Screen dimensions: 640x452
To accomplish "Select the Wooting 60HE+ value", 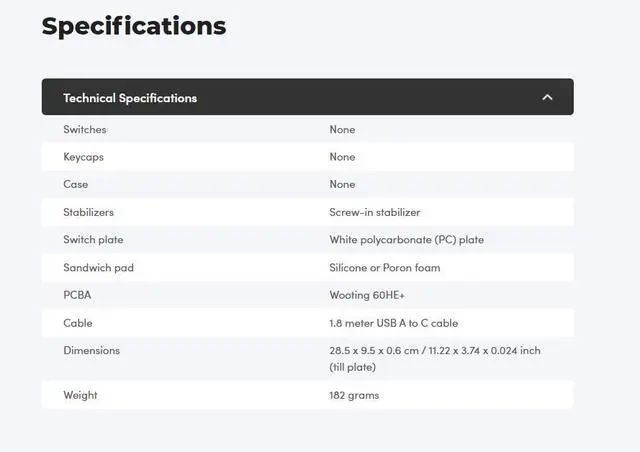I will click(367, 295).
